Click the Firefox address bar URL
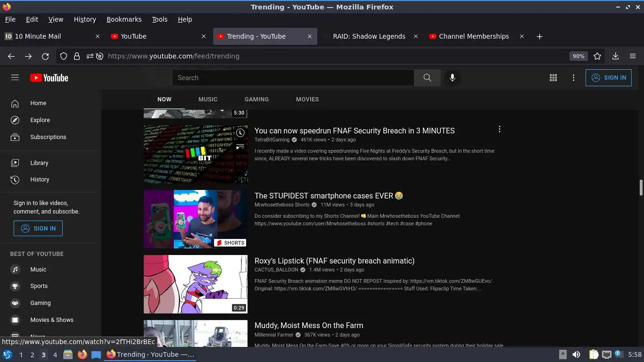This screenshot has width=644, height=362. click(x=173, y=56)
